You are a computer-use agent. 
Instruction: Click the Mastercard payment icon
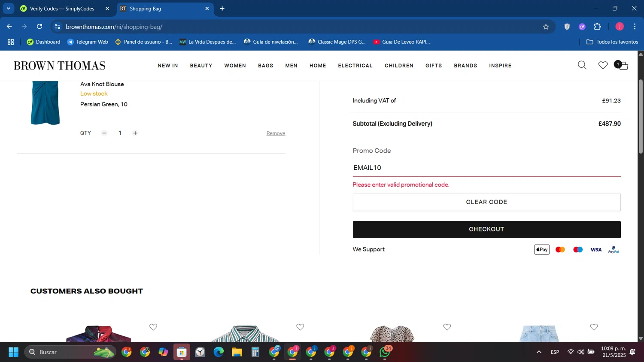[x=560, y=250]
